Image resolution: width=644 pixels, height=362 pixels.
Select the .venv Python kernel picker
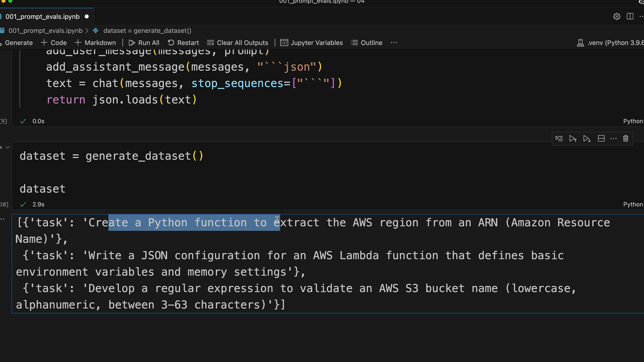[610, 43]
